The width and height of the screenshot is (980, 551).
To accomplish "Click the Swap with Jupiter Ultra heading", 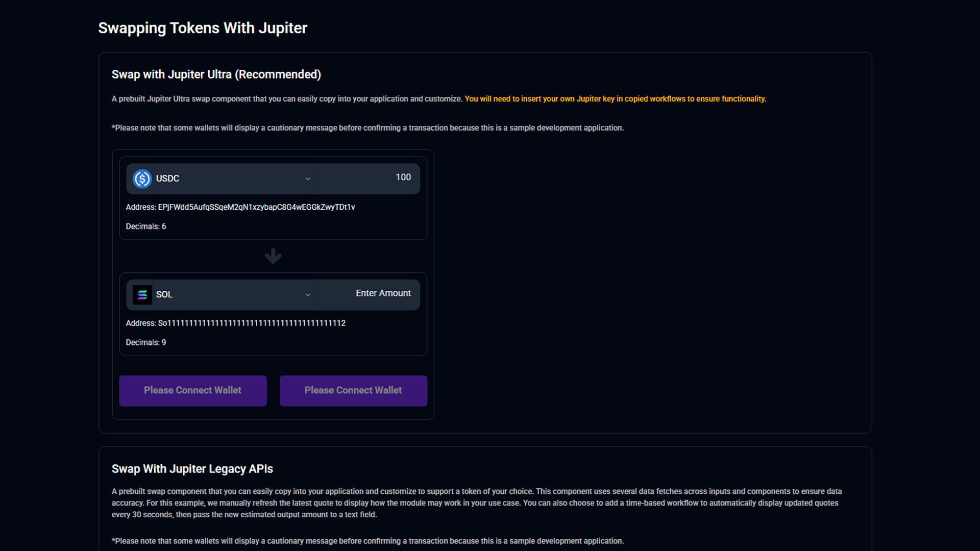I will coord(216,74).
